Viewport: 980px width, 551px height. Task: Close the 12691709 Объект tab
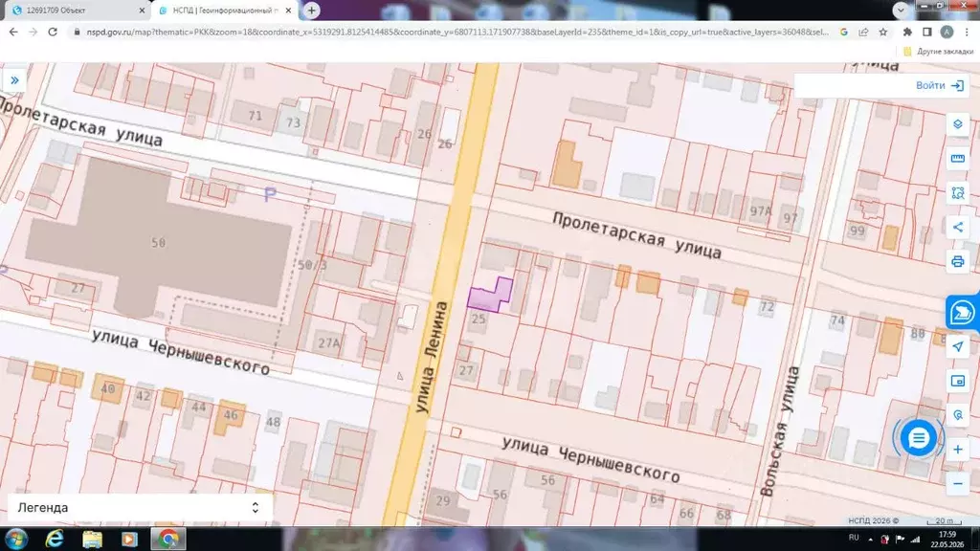142,11
